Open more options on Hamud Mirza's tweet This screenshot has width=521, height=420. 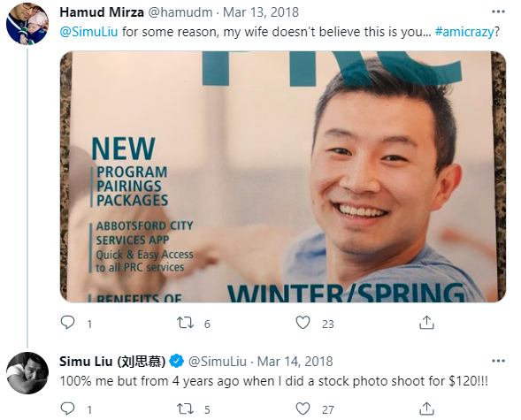point(498,12)
